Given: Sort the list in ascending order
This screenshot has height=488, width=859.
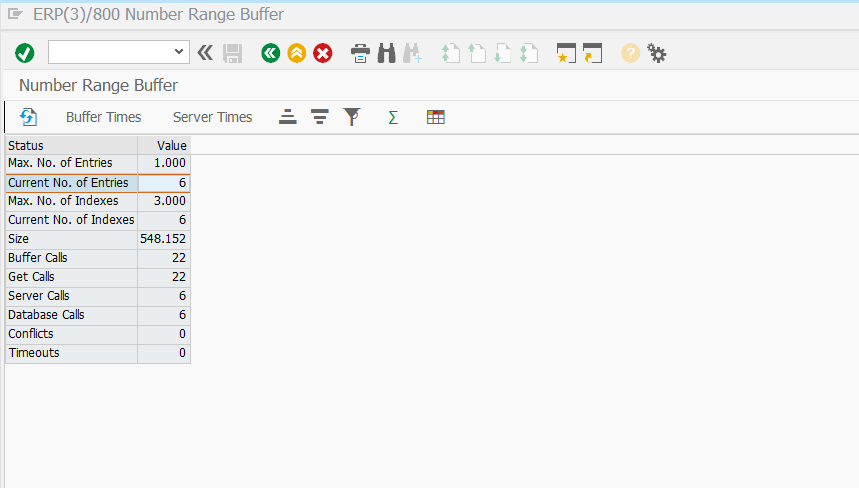Looking at the screenshot, I should point(288,117).
